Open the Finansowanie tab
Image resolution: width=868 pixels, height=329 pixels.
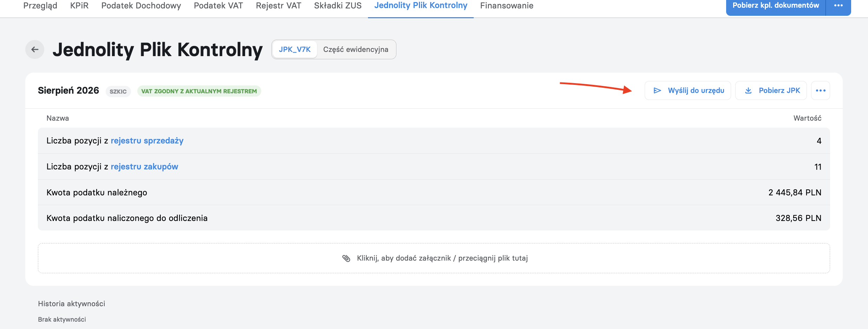(x=507, y=6)
